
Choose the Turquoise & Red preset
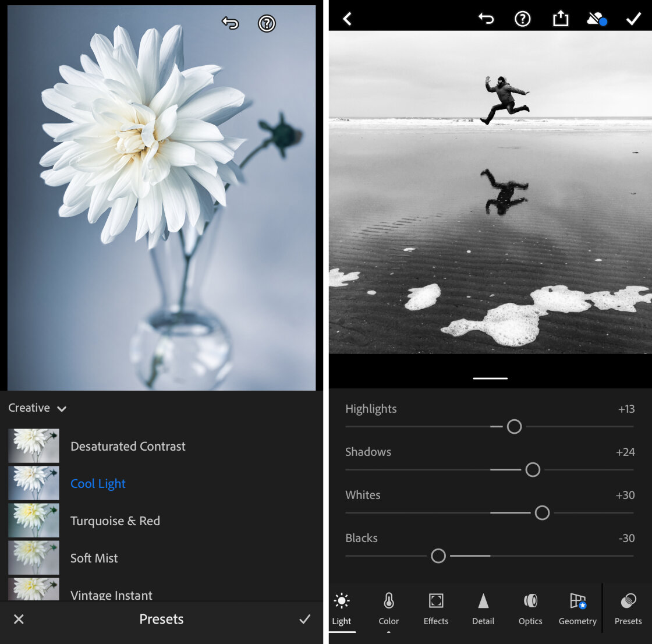pyautogui.click(x=115, y=521)
